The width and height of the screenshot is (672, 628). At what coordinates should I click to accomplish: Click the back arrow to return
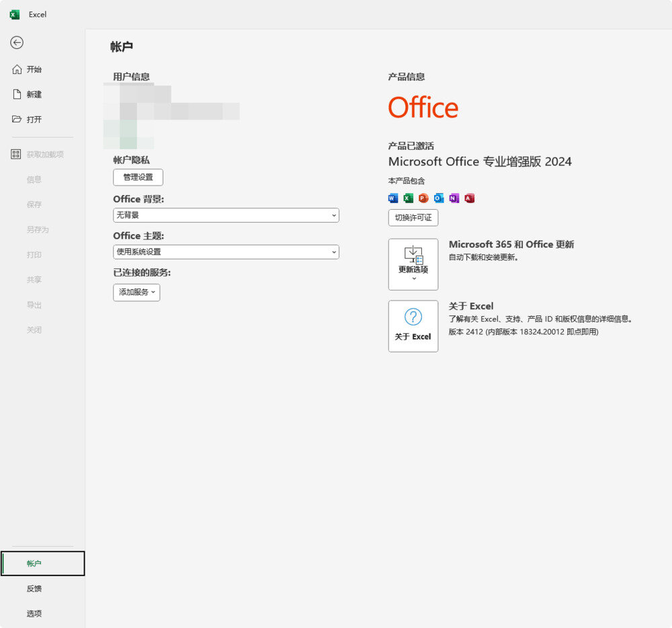click(17, 42)
